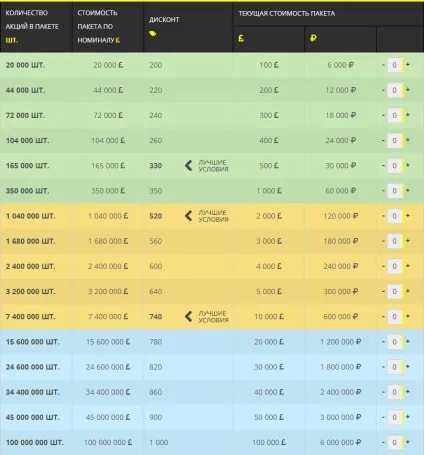
Task: Click 'Лучшие условия' arrow in 330 discount row
Action: click(x=188, y=165)
